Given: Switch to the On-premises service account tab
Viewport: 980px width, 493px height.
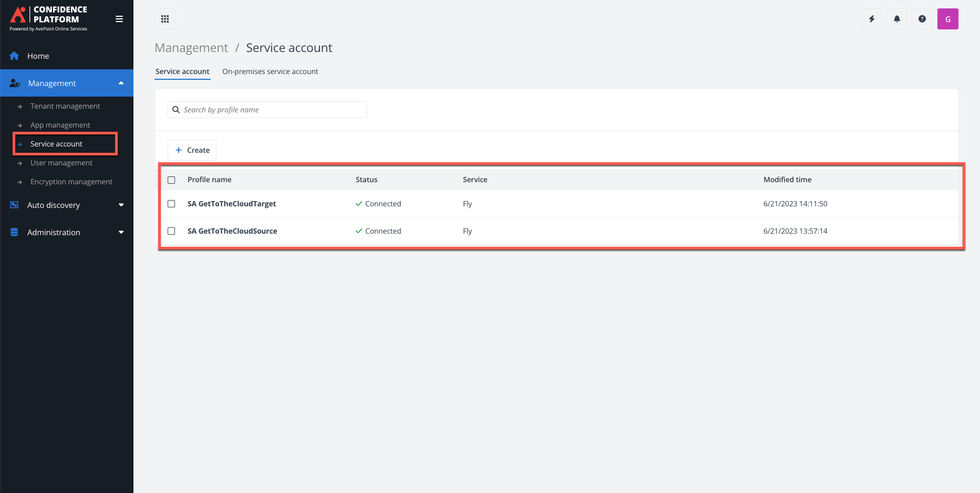Looking at the screenshot, I should 270,71.
